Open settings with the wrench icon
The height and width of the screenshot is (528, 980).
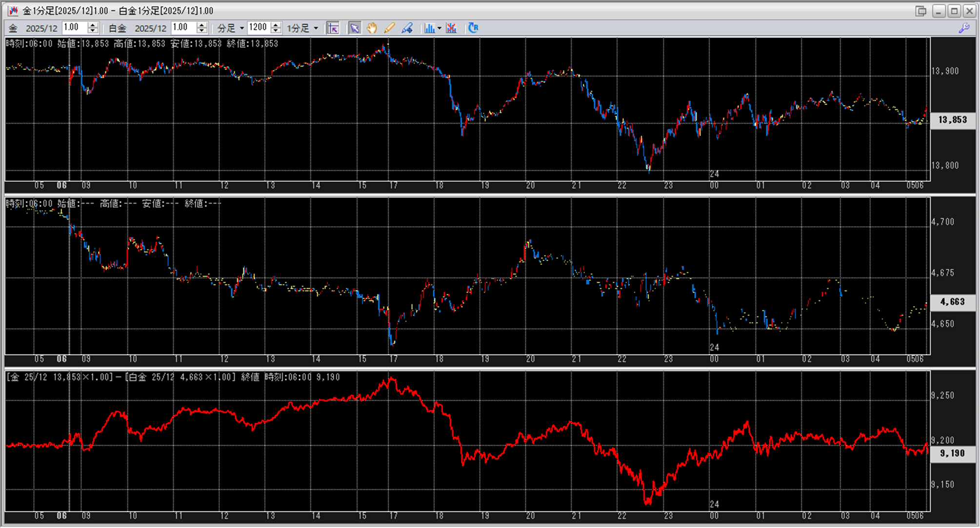[964, 28]
